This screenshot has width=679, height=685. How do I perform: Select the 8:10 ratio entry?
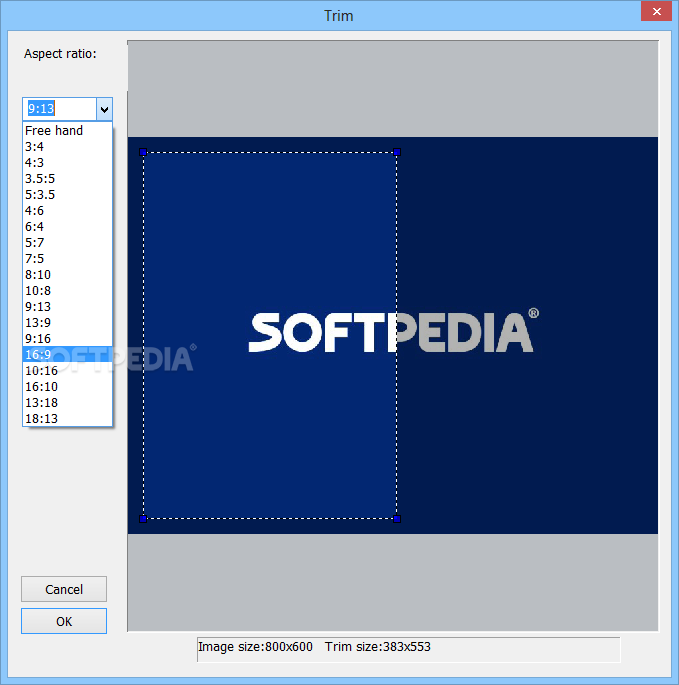click(x=67, y=275)
